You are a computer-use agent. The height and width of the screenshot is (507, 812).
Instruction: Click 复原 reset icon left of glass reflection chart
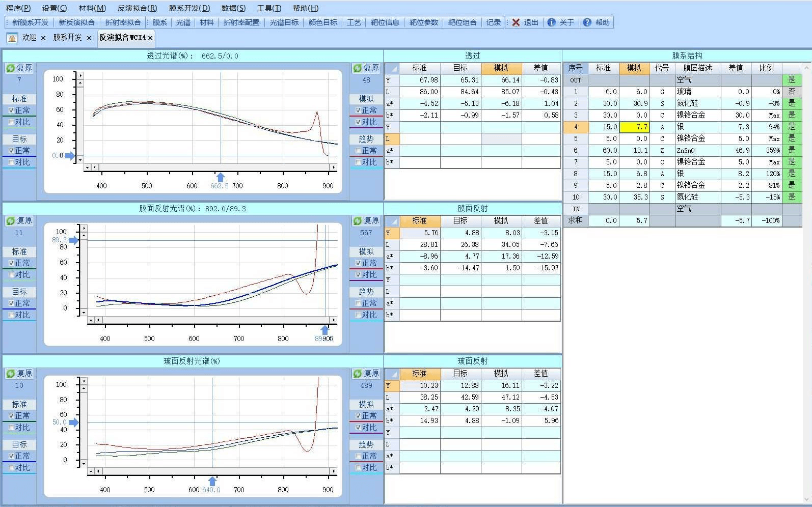[x=10, y=374]
